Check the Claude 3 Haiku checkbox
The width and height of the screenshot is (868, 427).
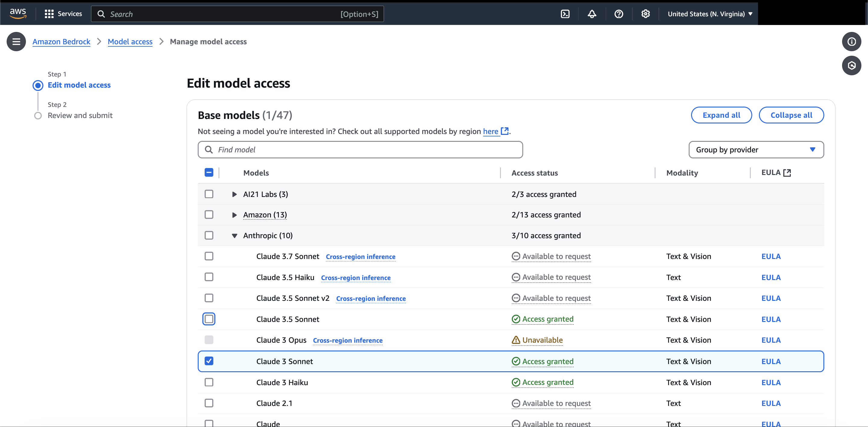(x=209, y=382)
